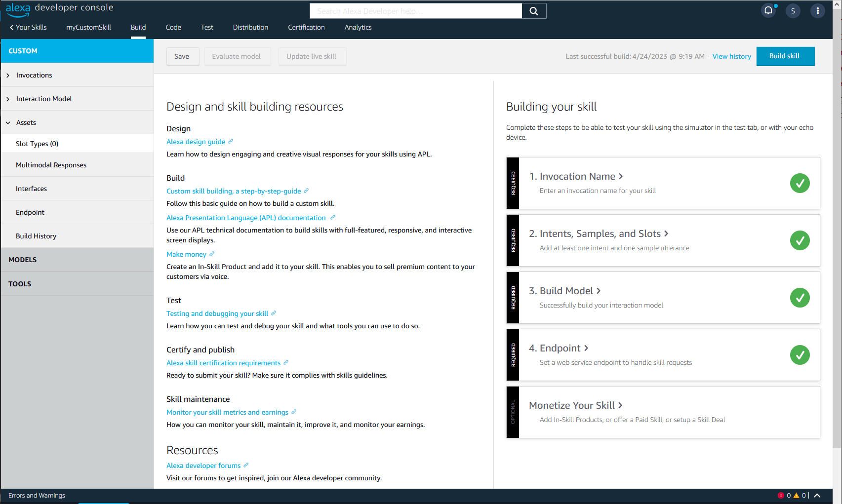This screenshot has height=504, width=842.
Task: Switch to the Test tab
Action: click(x=207, y=27)
